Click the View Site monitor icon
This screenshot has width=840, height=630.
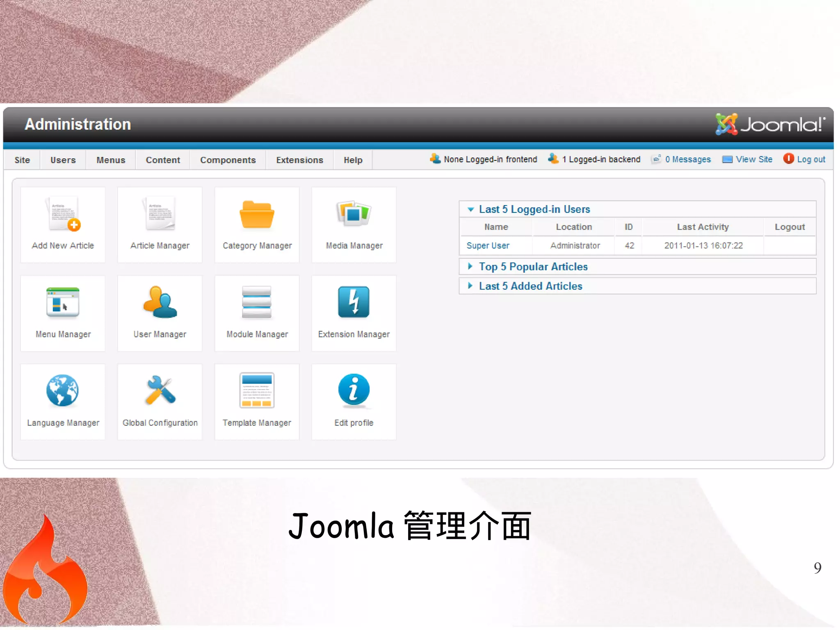(x=727, y=160)
